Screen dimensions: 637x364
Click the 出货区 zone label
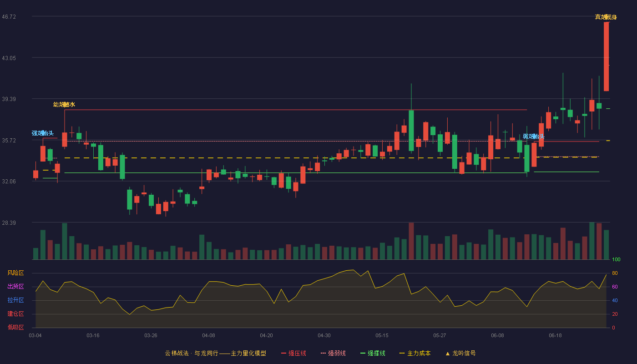(16, 287)
